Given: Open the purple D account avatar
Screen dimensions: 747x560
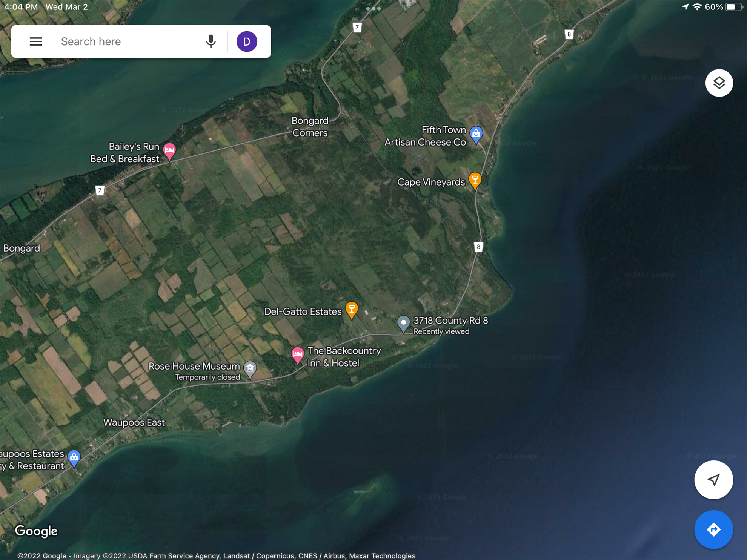Looking at the screenshot, I should click(247, 41).
